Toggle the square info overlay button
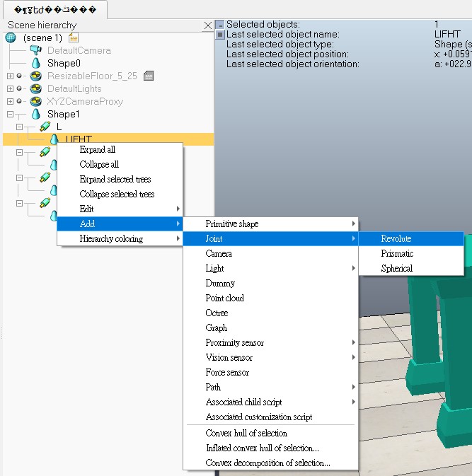Image resolution: width=472 pixels, height=476 pixels. click(x=220, y=35)
